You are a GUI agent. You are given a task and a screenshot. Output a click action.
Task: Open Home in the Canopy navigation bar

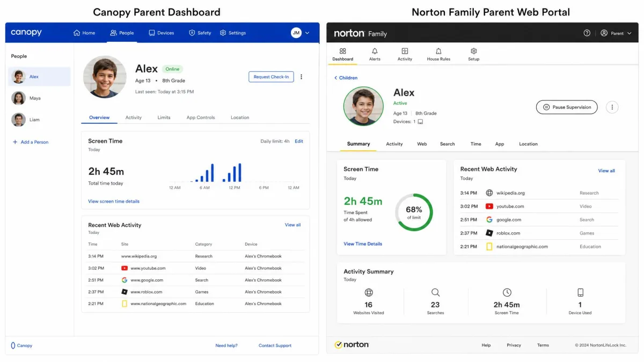84,33
